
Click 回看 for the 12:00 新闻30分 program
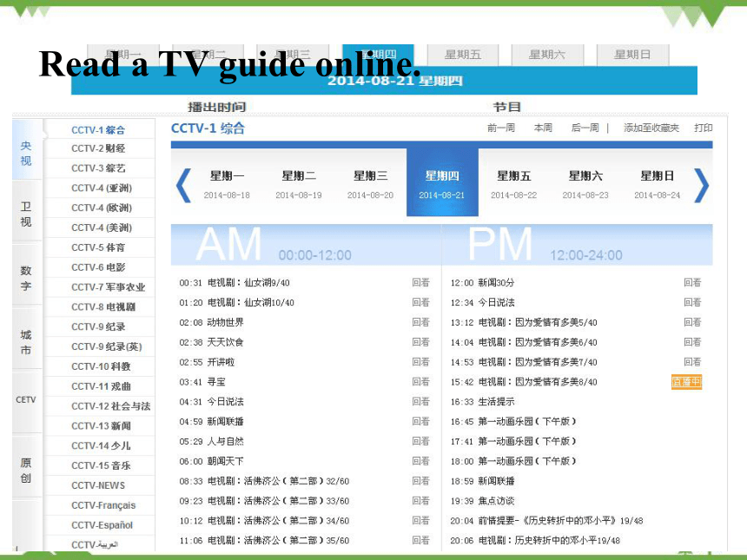pyautogui.click(x=692, y=283)
